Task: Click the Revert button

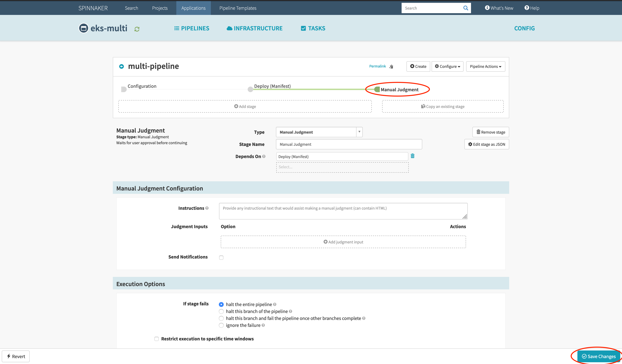Action: point(16,356)
